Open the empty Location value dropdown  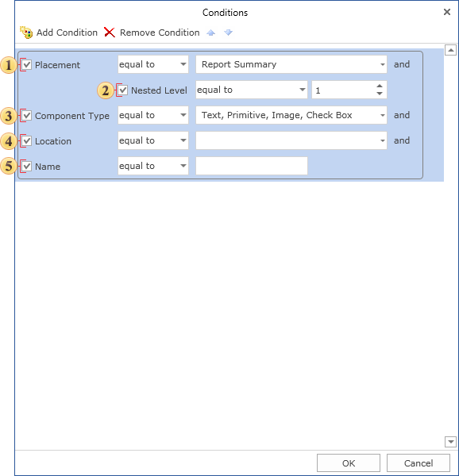291,140
